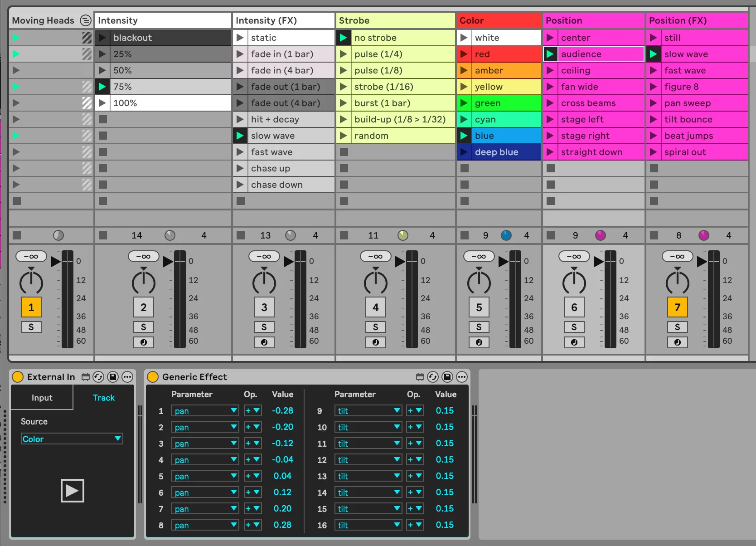
Task: Launch the red color clip
Action: 464,54
